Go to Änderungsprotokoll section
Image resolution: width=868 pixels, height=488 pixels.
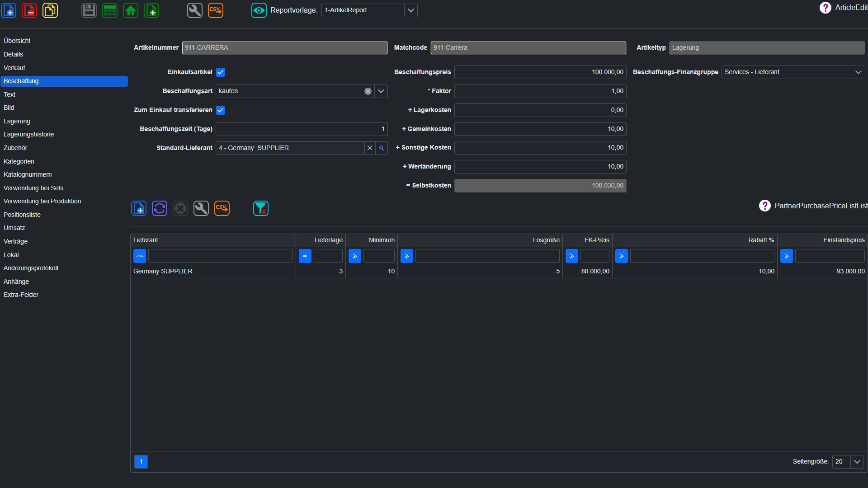(x=31, y=268)
